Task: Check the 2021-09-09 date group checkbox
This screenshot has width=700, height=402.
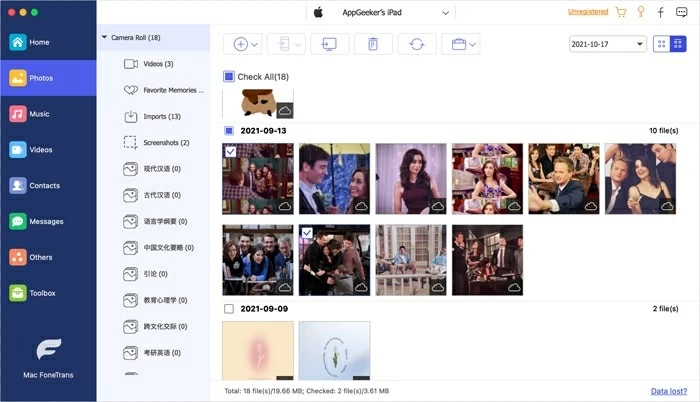Action: click(x=229, y=309)
